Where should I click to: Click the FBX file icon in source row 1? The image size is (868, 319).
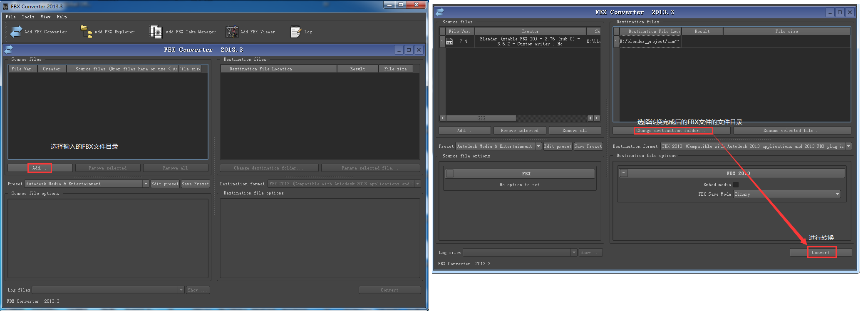click(449, 42)
